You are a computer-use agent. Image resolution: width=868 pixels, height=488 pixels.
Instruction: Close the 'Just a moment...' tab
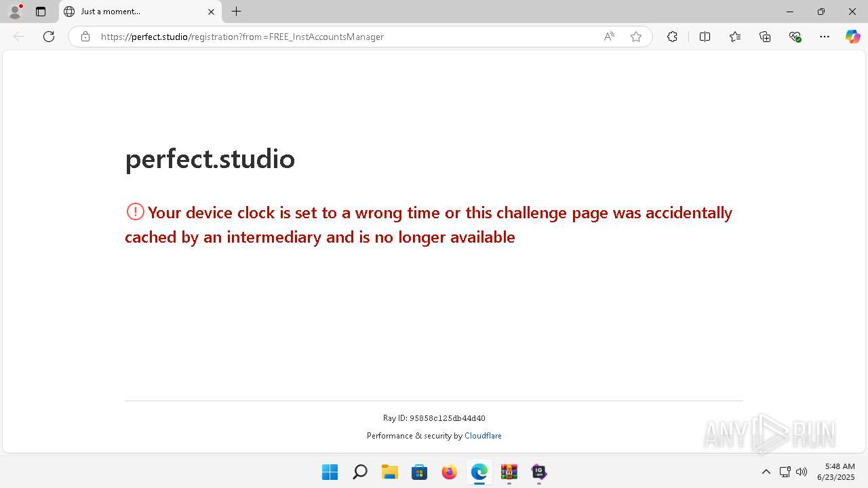tap(211, 12)
